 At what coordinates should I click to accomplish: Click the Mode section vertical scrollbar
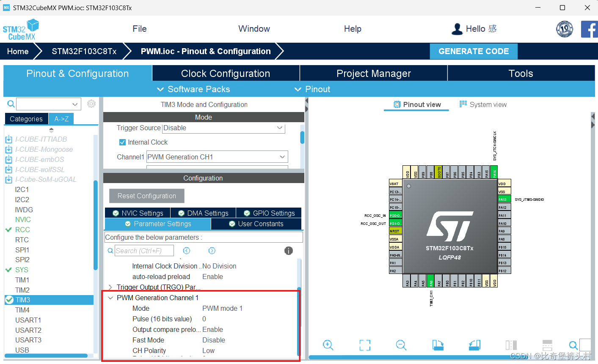click(302, 137)
